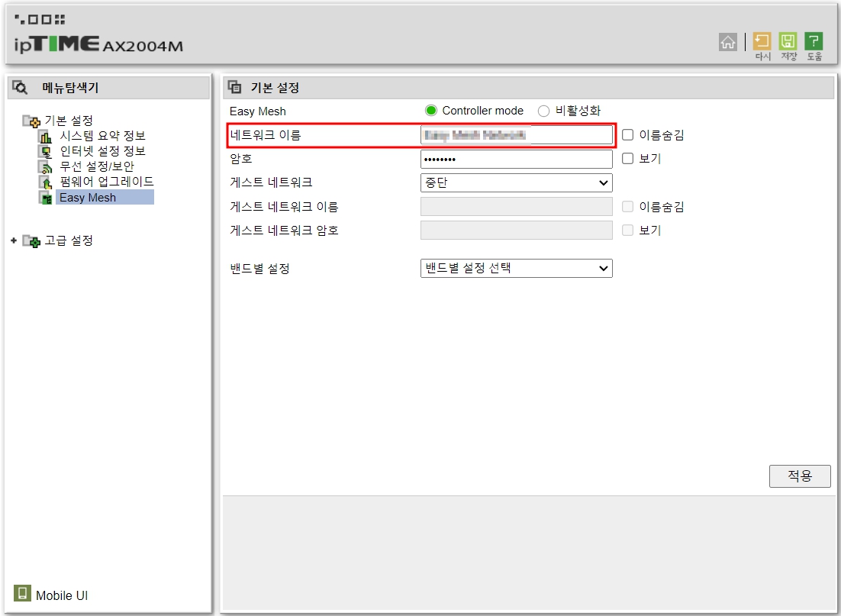Image resolution: width=841 pixels, height=616 pixels.
Task: Select Easy Mesh in the menu tree
Action: (x=105, y=198)
